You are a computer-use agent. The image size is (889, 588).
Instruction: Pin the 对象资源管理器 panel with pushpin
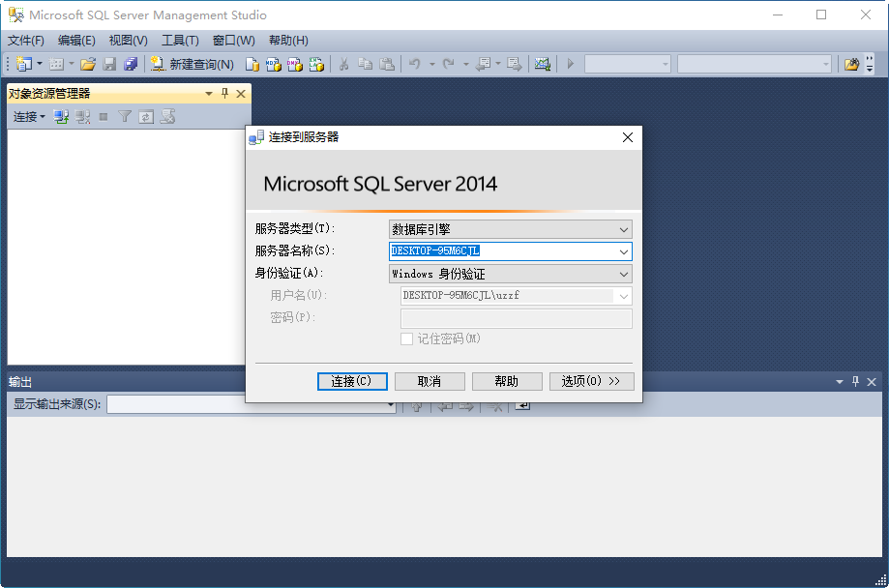coord(225,94)
